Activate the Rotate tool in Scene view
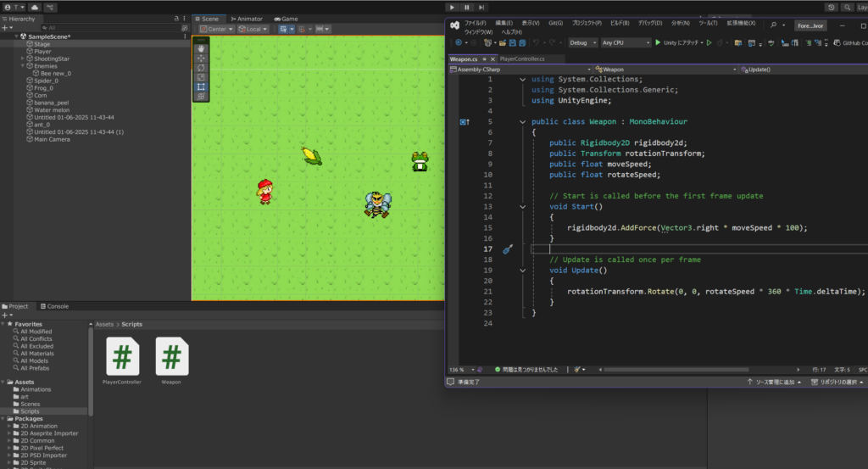Image resolution: width=868 pixels, height=469 pixels. tap(201, 68)
